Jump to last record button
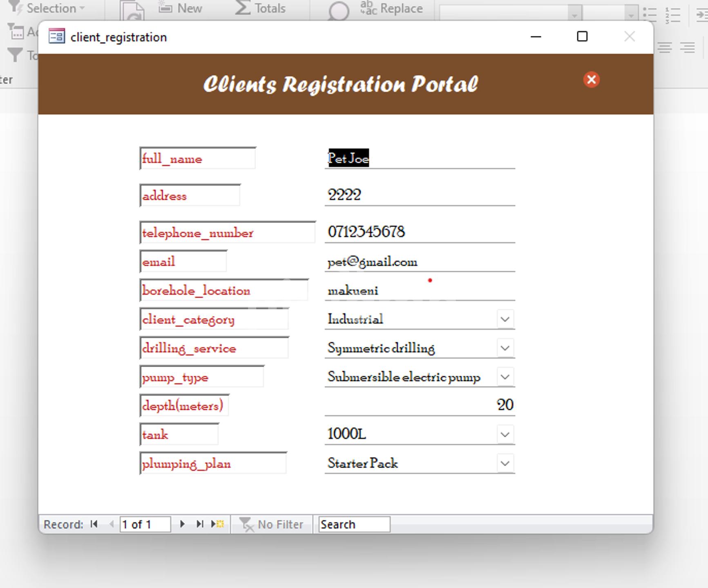The image size is (708, 588). pyautogui.click(x=200, y=524)
